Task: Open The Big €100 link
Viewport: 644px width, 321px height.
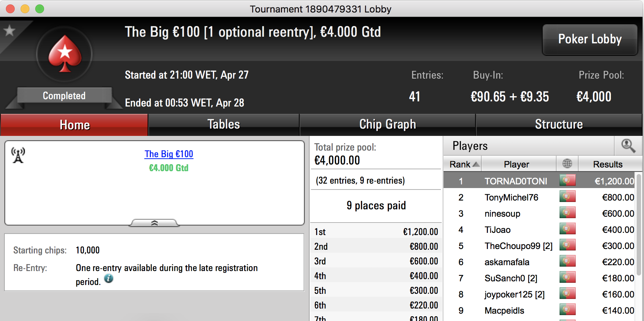Action: (169, 154)
